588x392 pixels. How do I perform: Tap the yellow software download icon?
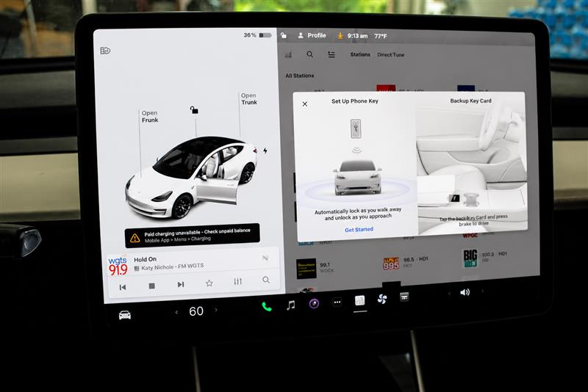pos(340,35)
